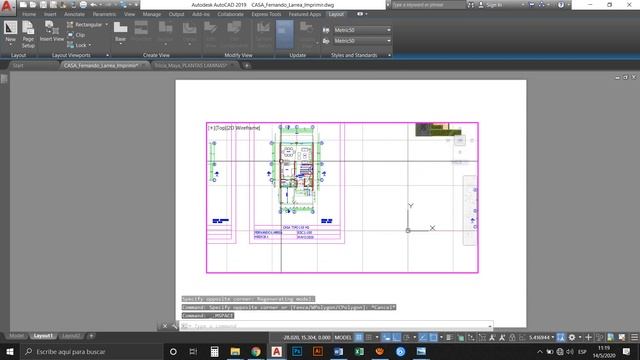The image size is (640, 360).
Task: Click the status bar Customization menu icon
Action: (634, 337)
